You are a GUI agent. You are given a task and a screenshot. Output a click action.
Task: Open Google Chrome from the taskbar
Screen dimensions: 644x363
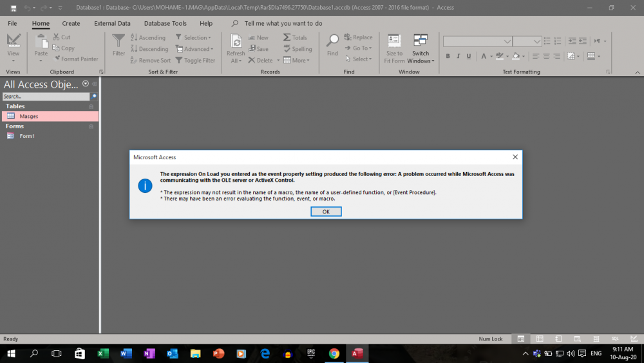pyautogui.click(x=334, y=353)
